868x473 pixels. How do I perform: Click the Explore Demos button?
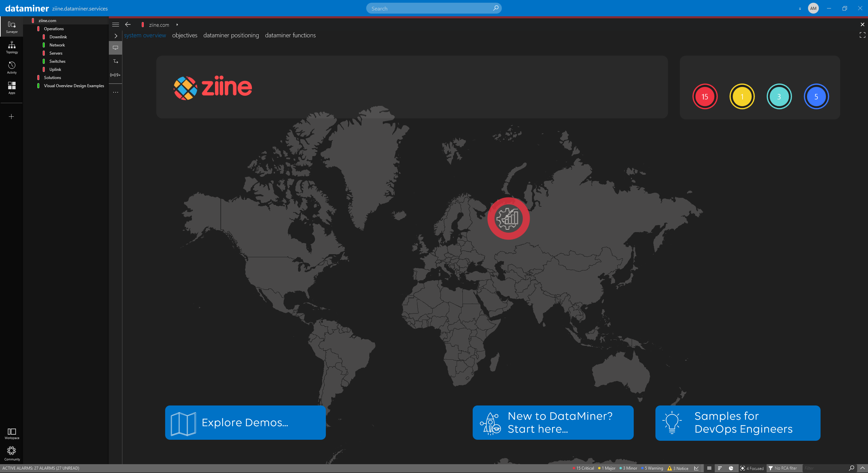(245, 422)
